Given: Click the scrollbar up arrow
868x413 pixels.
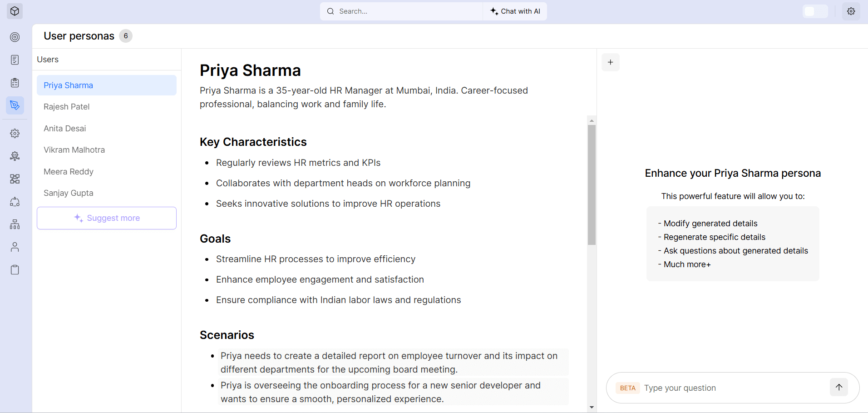Looking at the screenshot, I should coord(592,121).
